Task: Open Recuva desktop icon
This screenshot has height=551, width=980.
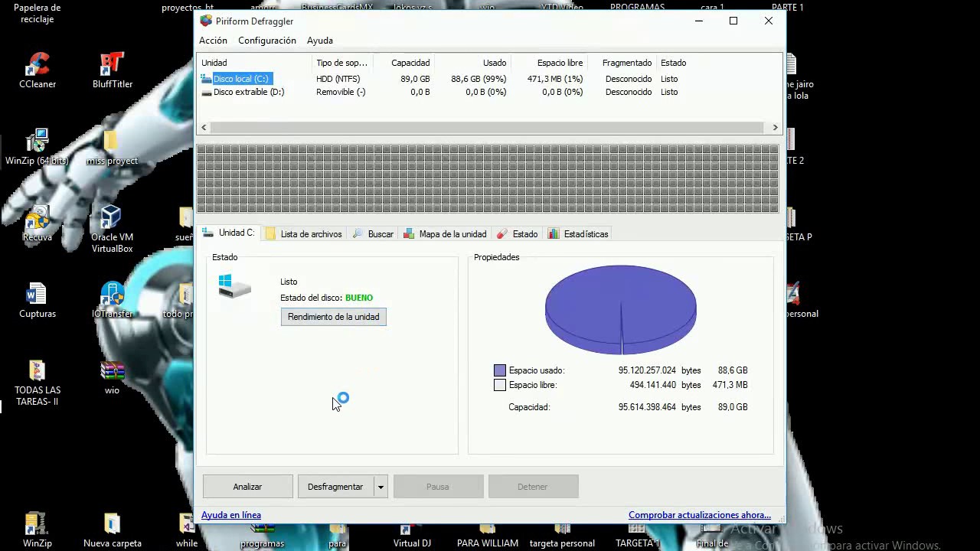Action: 38,223
